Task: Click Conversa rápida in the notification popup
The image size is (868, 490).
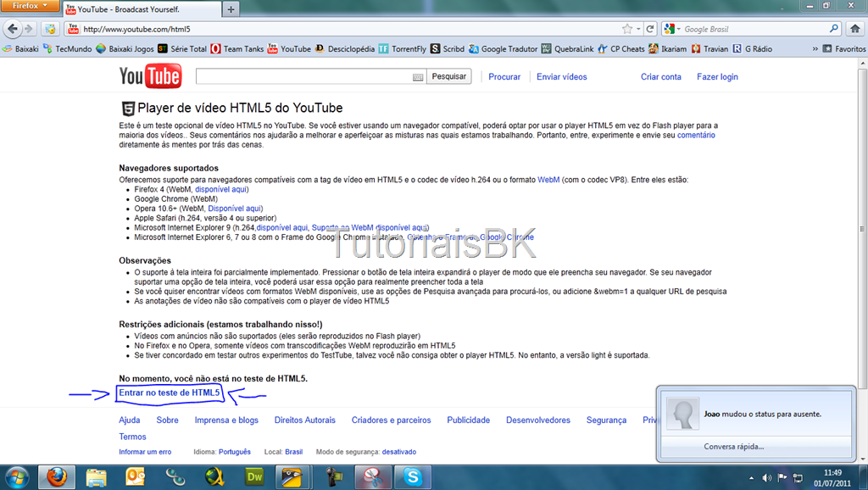Action: click(x=733, y=446)
